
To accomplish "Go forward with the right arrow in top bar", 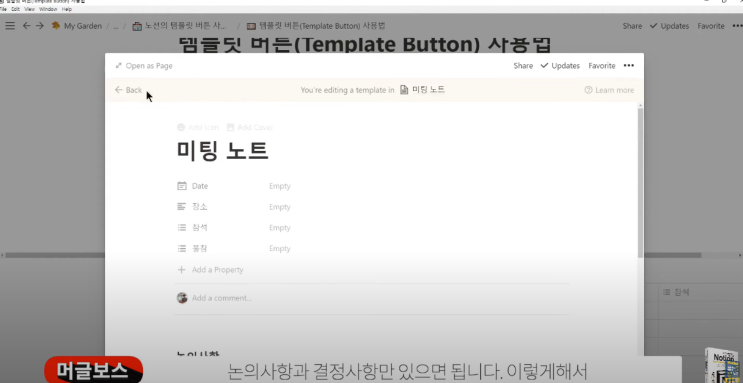I will (40, 26).
